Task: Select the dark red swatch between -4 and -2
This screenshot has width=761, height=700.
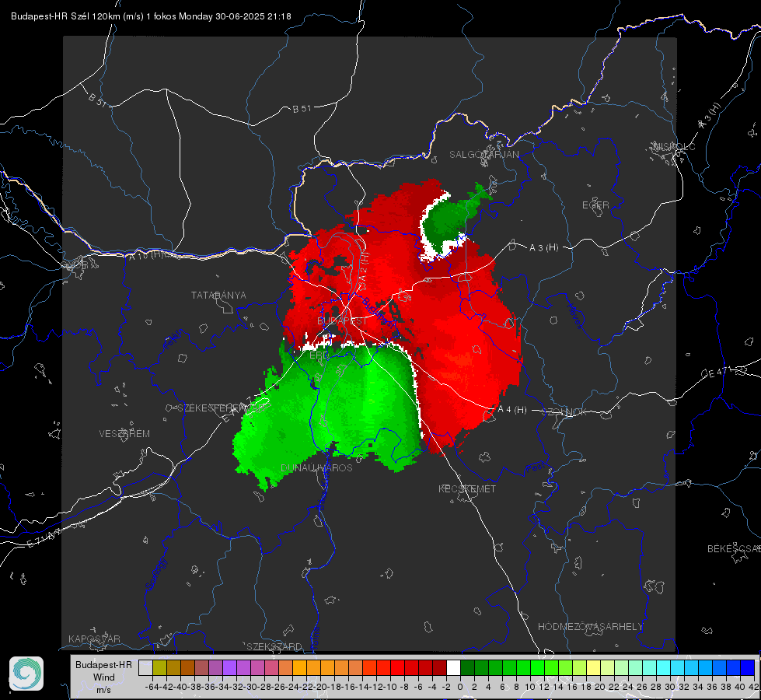Action: (x=439, y=667)
